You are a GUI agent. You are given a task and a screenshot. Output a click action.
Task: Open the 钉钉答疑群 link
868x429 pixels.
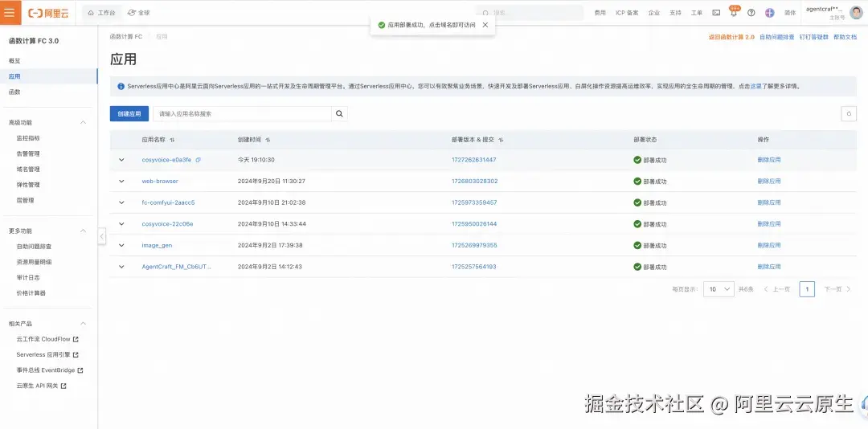click(813, 37)
